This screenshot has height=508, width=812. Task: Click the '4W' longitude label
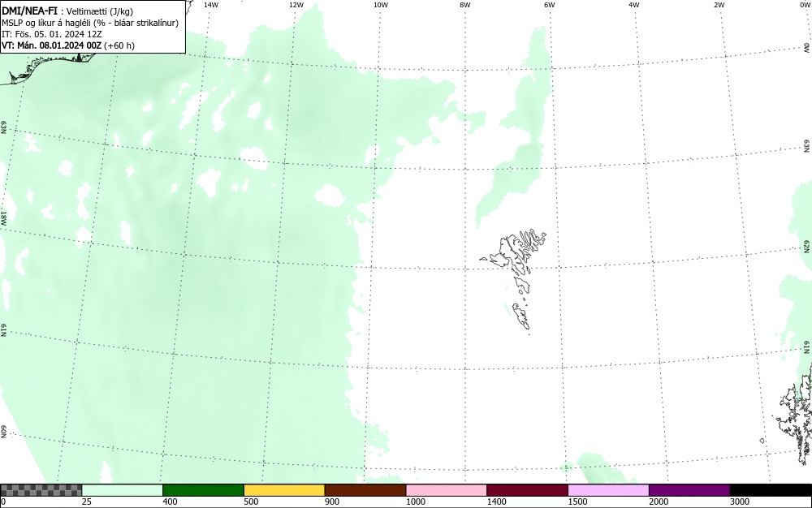tap(634, 5)
